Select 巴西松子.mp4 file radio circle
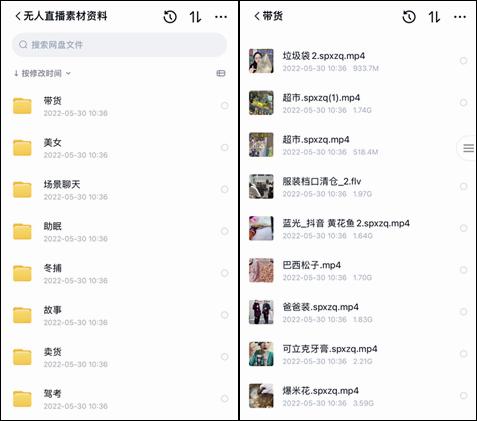 pyautogui.click(x=463, y=270)
